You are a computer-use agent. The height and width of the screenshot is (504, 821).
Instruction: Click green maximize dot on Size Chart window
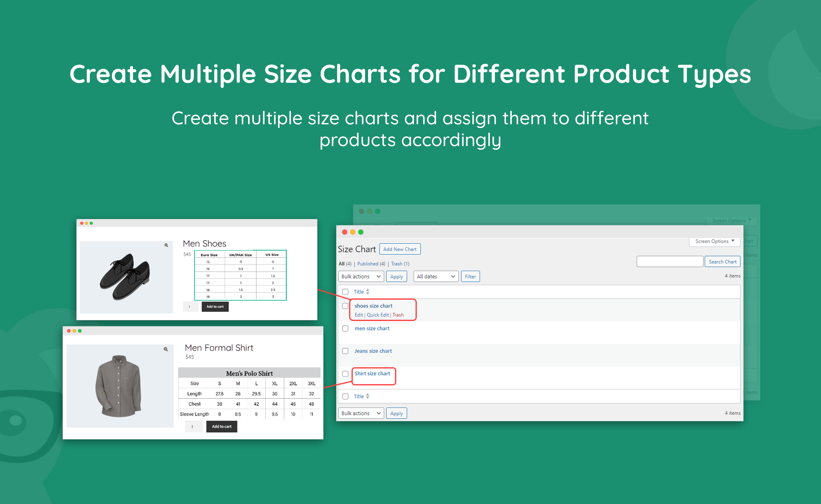tap(361, 232)
